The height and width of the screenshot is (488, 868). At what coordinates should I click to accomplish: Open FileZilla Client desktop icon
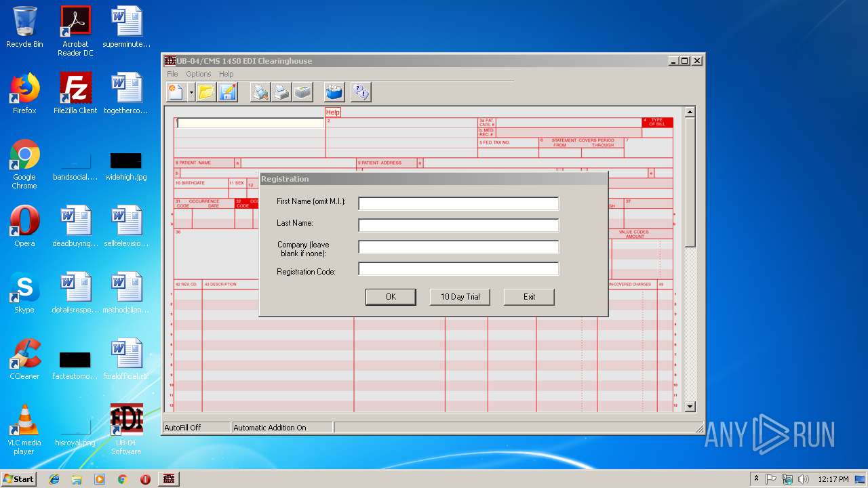75,94
